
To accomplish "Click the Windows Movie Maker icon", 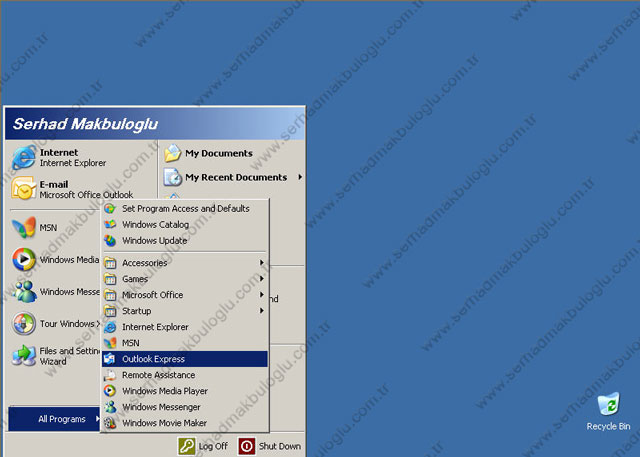I will pos(110,423).
